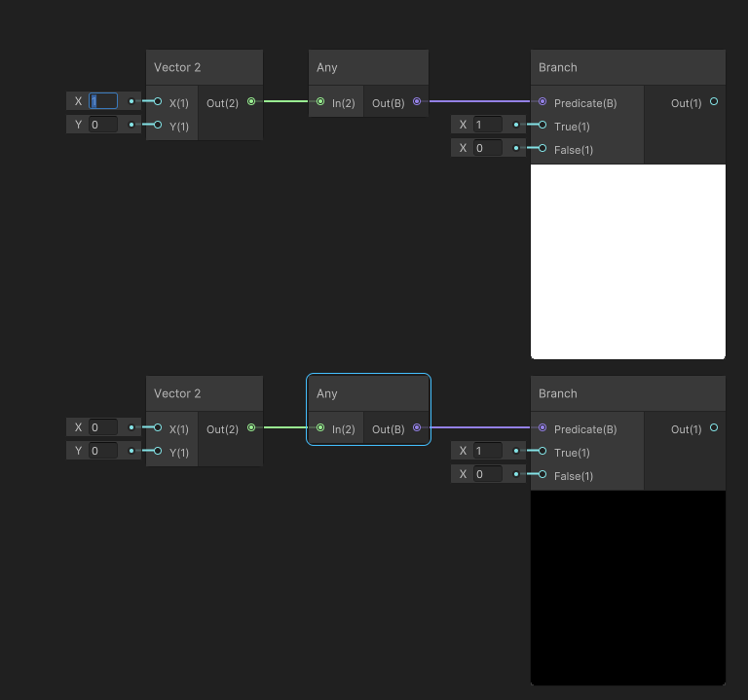Click slot dot beside bottom Branch True field

tap(515, 451)
